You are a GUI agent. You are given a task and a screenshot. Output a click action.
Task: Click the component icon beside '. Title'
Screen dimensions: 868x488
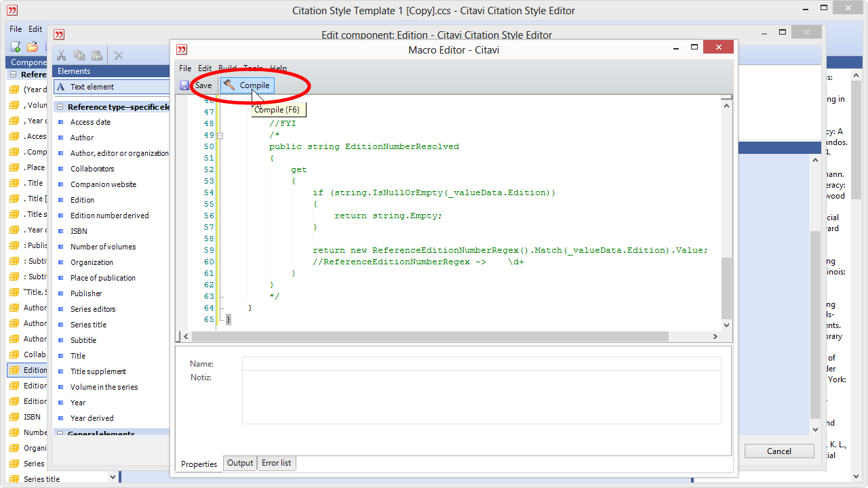tap(14, 183)
